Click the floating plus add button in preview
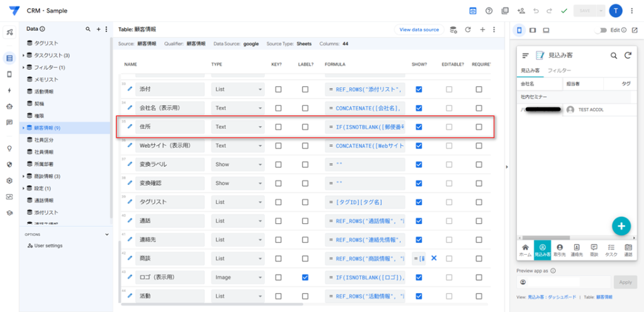The width and height of the screenshot is (644, 312). pos(621,226)
